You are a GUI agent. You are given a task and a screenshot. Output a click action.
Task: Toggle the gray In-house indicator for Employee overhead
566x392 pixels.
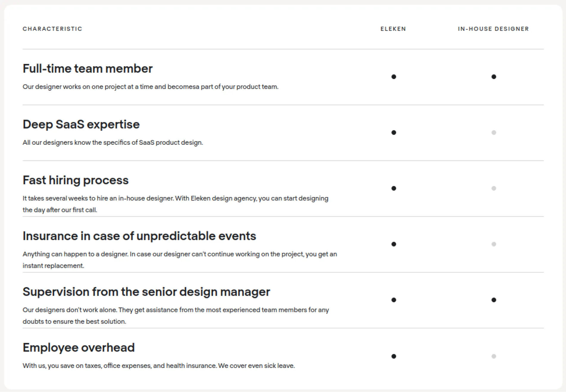(x=494, y=356)
